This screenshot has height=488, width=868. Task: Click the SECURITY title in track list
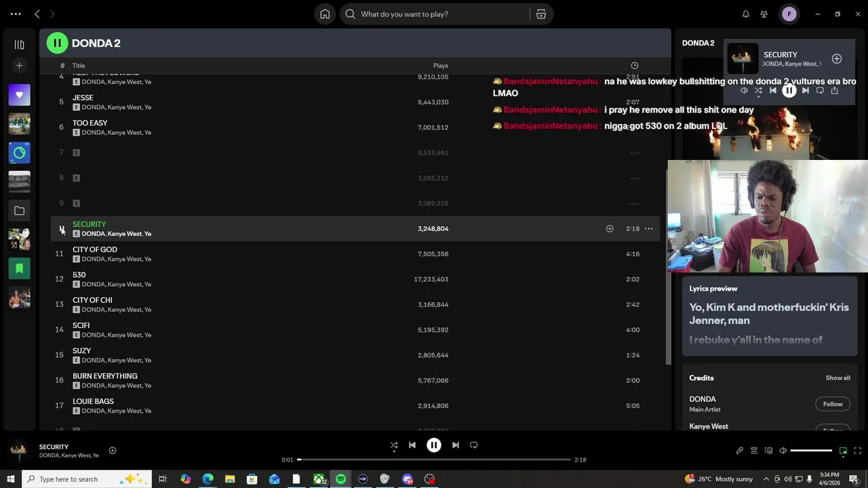point(90,224)
